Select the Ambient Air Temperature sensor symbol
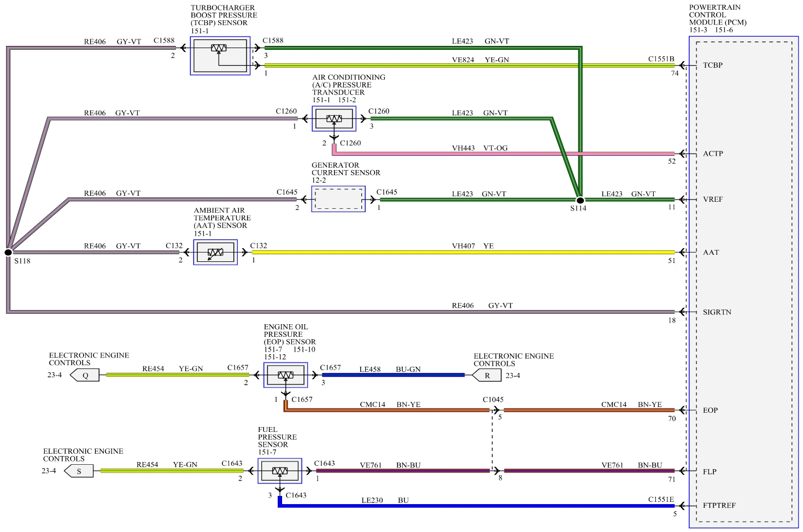This screenshot has height=532, width=803. 215,252
